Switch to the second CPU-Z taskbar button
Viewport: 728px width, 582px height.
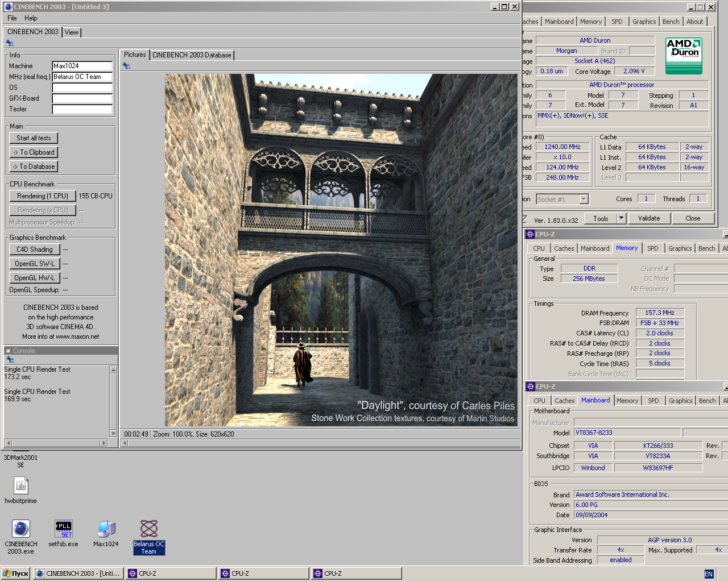point(264,573)
